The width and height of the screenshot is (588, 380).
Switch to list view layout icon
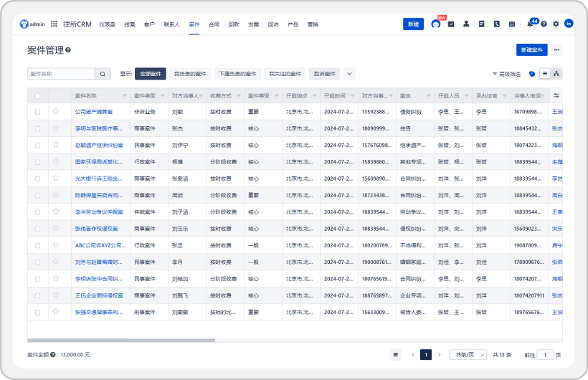pyautogui.click(x=545, y=74)
